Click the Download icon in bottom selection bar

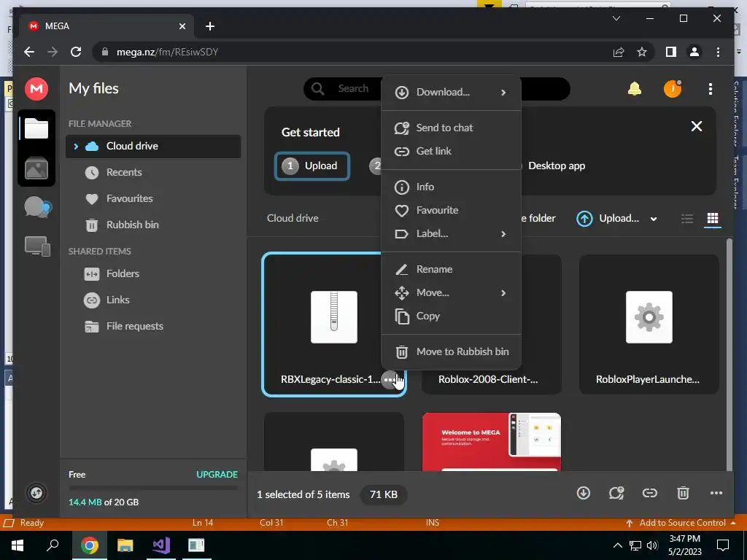coord(583,493)
